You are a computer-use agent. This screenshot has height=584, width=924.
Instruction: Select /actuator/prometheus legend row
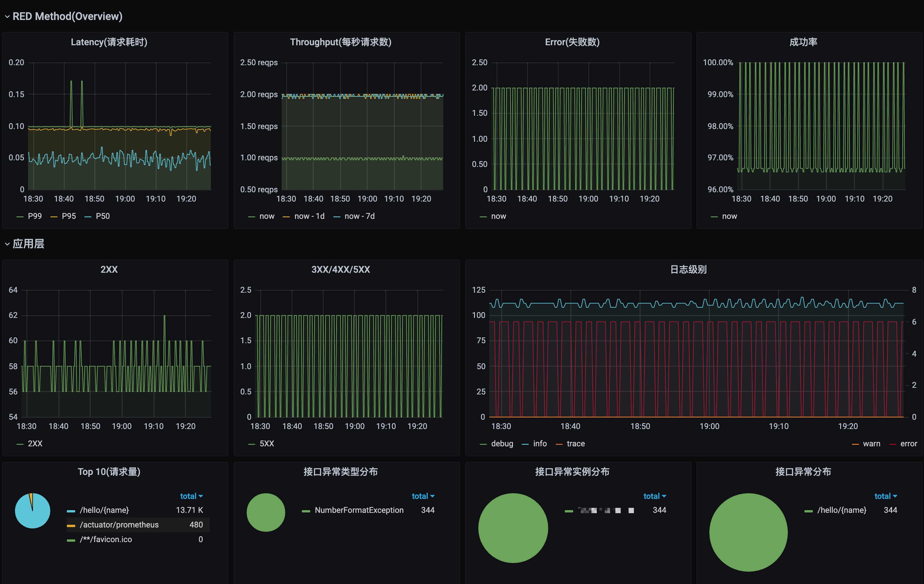click(x=138, y=525)
